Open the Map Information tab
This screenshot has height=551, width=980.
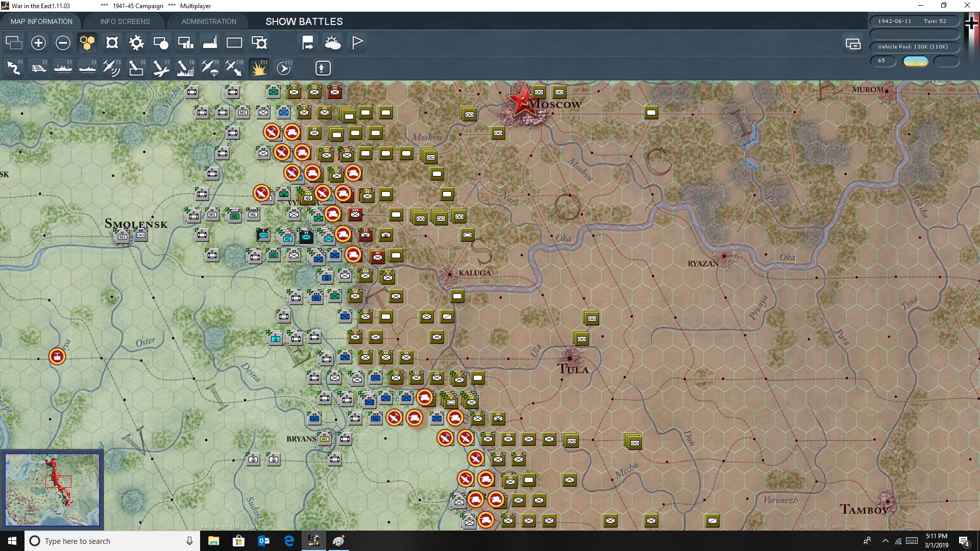point(41,21)
